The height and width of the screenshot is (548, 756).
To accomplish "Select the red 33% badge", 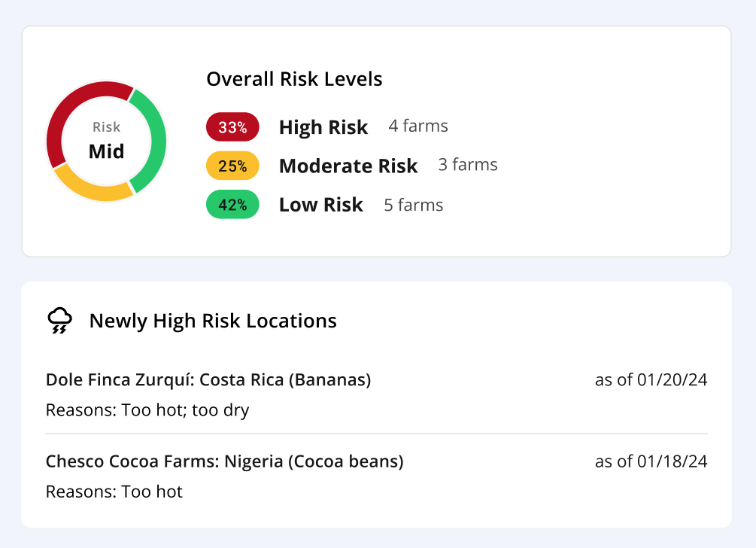I will click(232, 127).
